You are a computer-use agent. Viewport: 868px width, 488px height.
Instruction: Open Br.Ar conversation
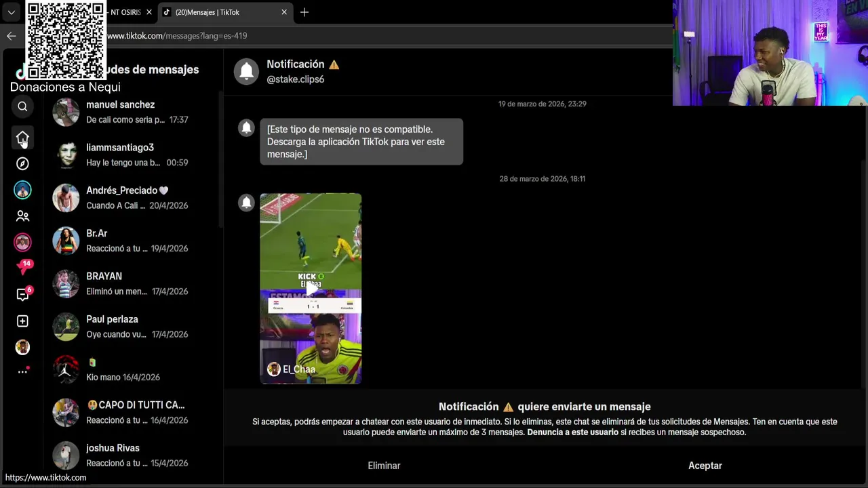[x=133, y=241]
